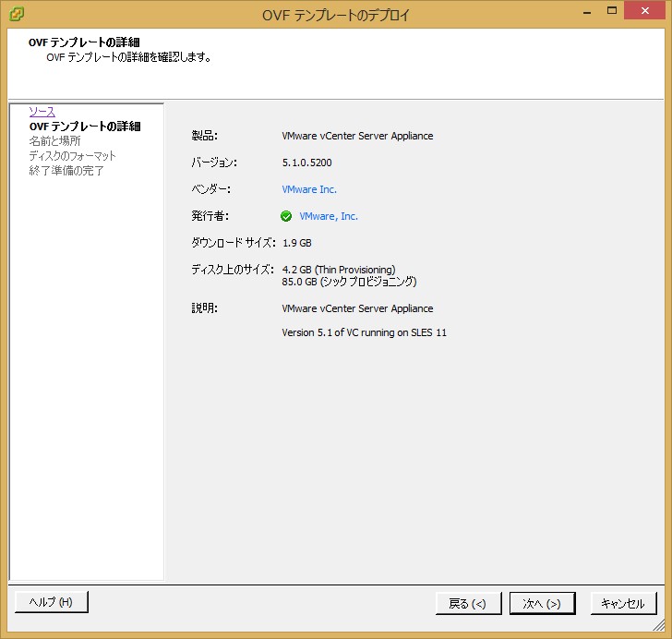This screenshot has height=639, width=672.
Task: Click the green verified publisher checkmark icon
Action: [x=286, y=216]
